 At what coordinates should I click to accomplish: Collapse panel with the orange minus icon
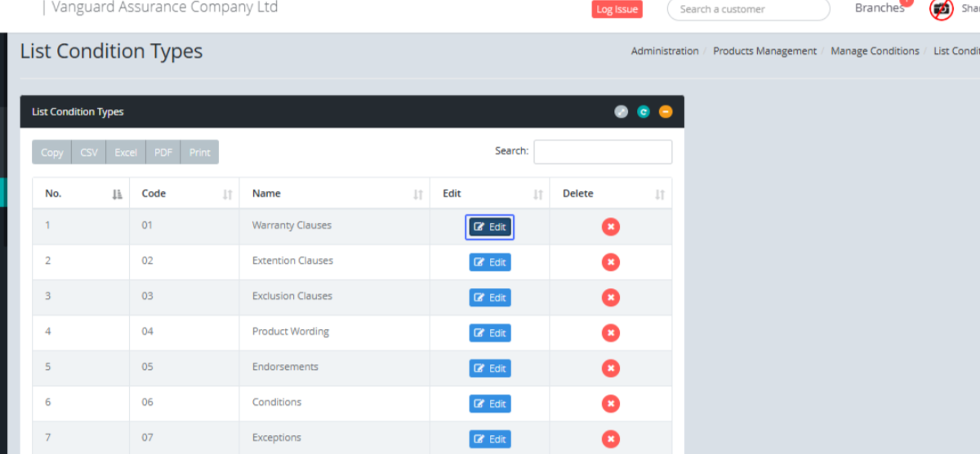click(666, 112)
